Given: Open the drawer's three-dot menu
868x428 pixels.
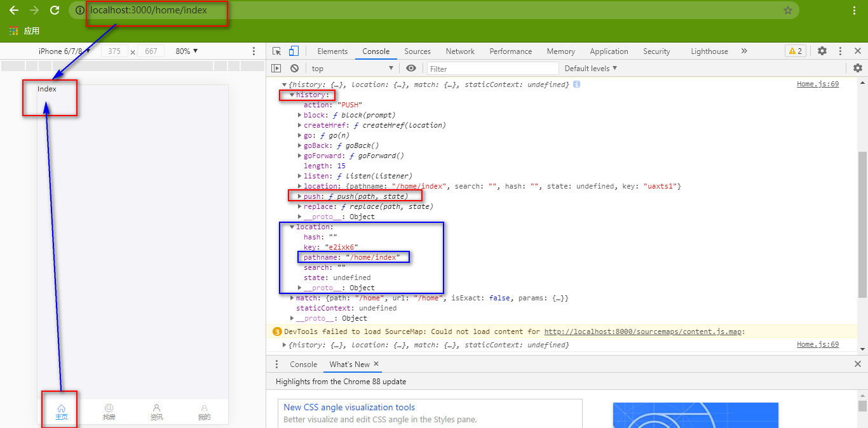Looking at the screenshot, I should [x=276, y=364].
